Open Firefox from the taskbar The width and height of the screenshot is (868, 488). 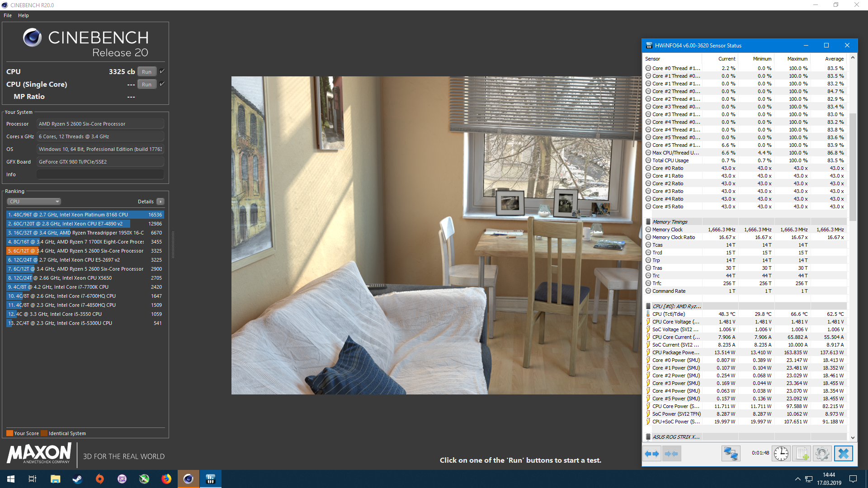166,479
